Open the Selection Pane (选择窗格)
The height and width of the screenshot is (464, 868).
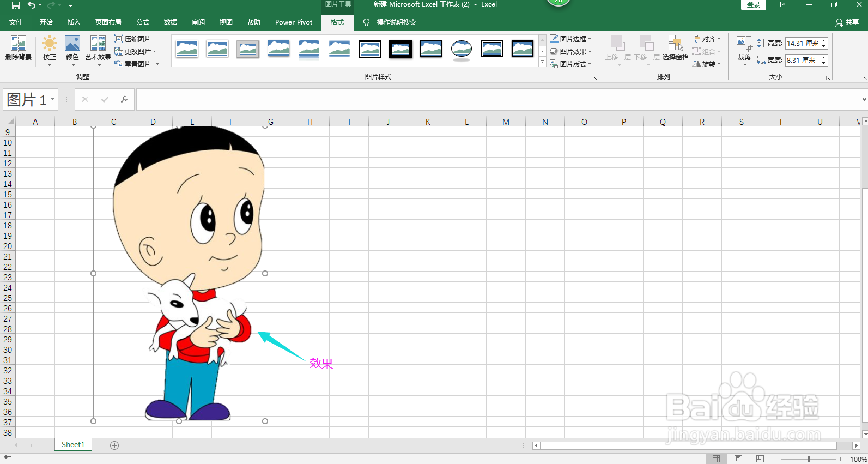click(x=676, y=48)
